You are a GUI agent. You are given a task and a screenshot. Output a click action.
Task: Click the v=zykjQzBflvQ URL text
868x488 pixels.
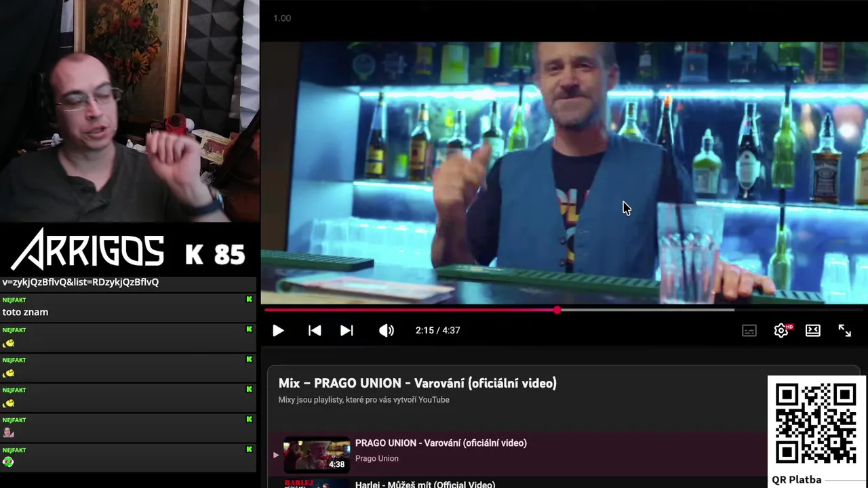(80, 282)
